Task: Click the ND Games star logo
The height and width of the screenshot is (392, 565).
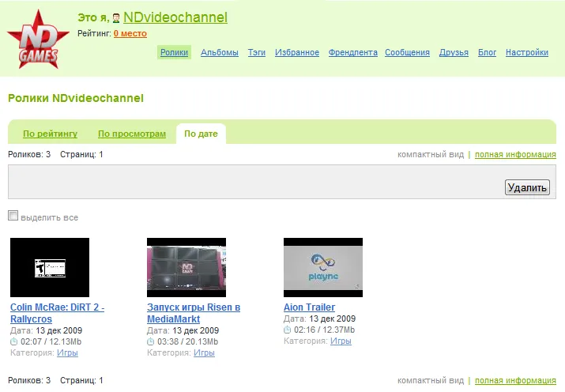Action: tap(38, 40)
